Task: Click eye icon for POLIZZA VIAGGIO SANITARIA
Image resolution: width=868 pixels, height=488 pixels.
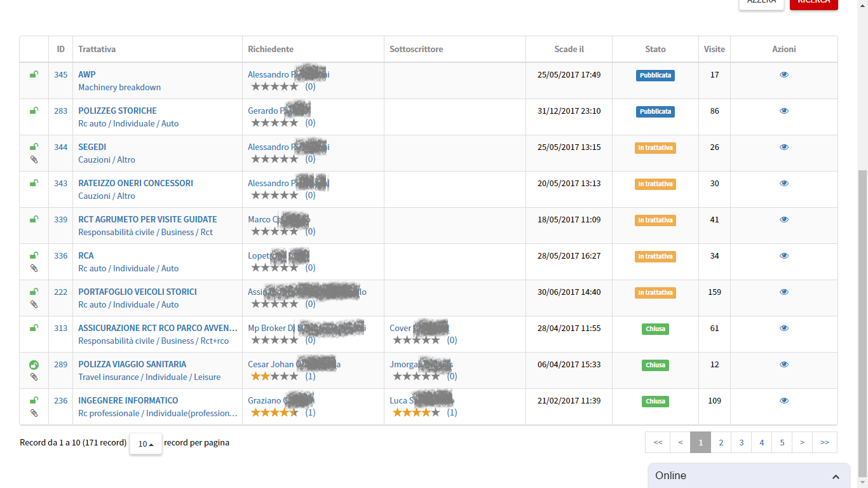Action: click(x=783, y=365)
